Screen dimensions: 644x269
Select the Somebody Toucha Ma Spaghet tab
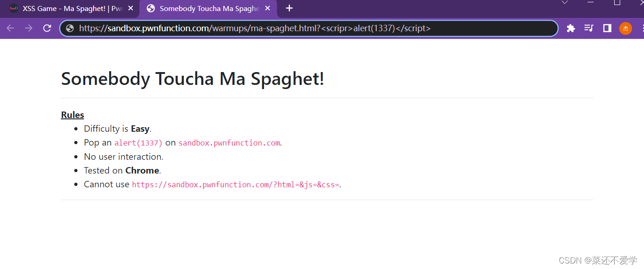click(x=208, y=9)
